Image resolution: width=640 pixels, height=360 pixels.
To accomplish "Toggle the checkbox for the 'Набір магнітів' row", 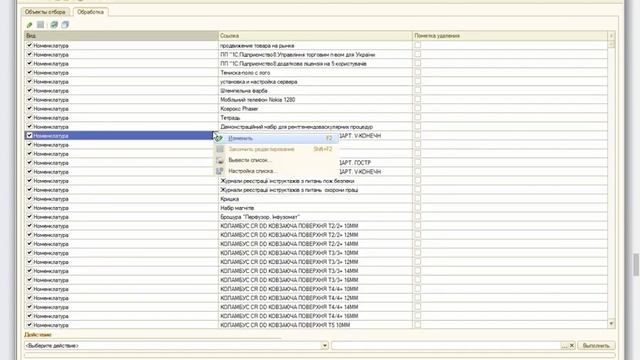I will point(29,207).
